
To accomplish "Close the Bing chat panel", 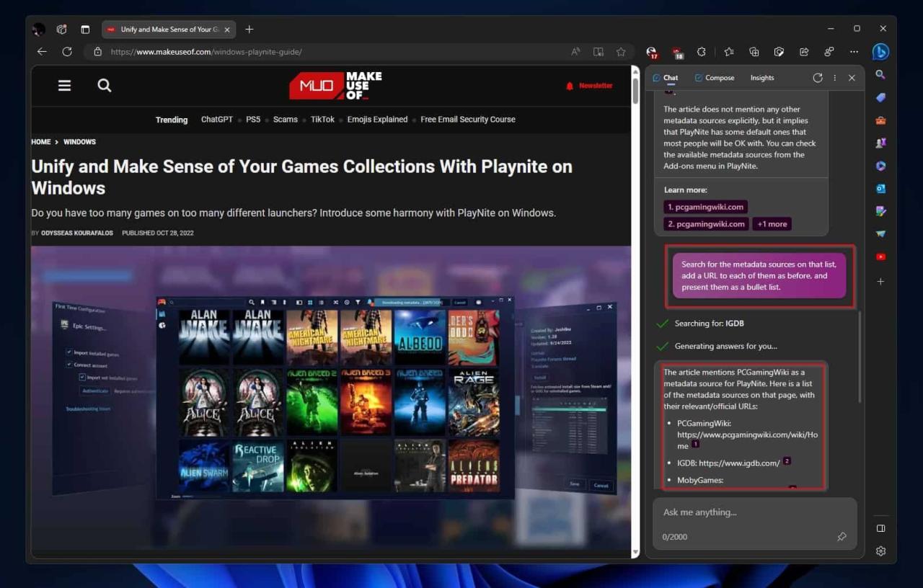I will [x=852, y=78].
